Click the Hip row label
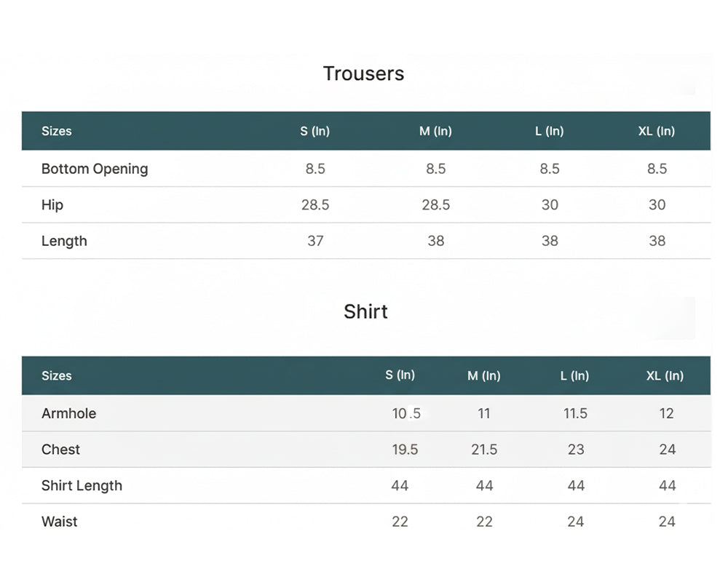Viewport: 728px width, 582px height. point(52,204)
